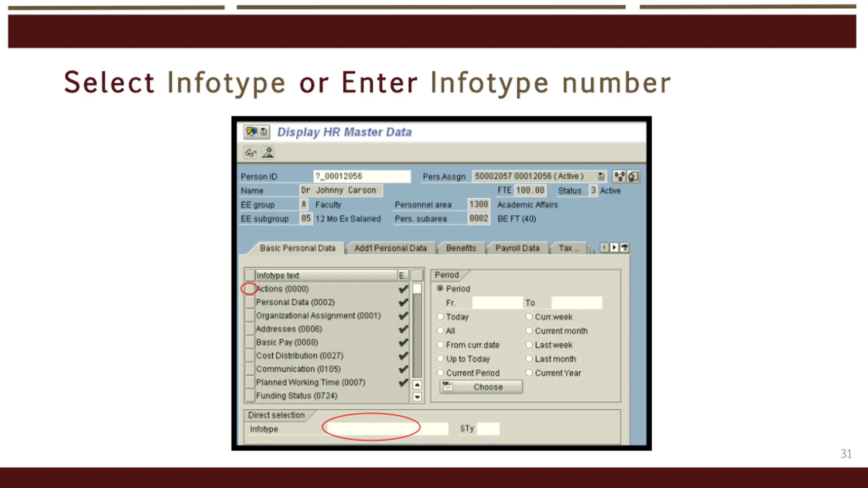Click the Infotype text column header
Screen dimensions: 868x488
pyautogui.click(x=326, y=276)
